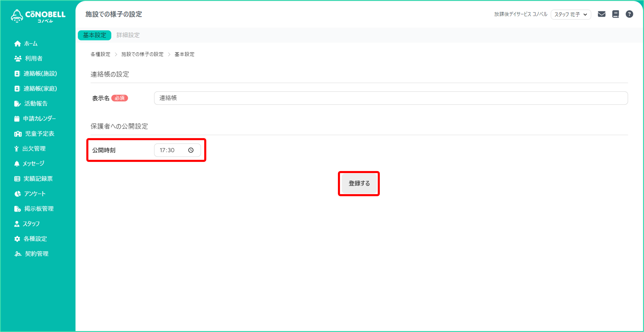Viewport: 644px width, 332px height.
Task: Open 連絡帳(家庭) in the sidebar
Action: (x=40, y=89)
